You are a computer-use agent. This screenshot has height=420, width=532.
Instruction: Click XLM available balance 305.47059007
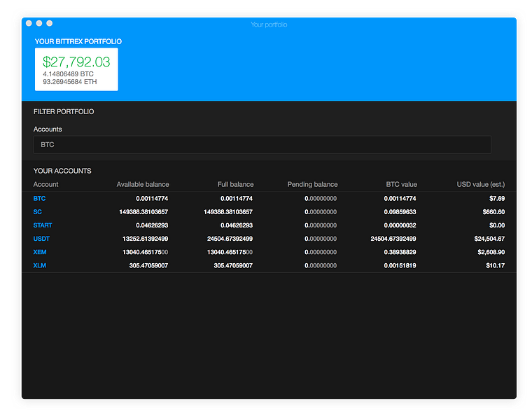coord(148,265)
